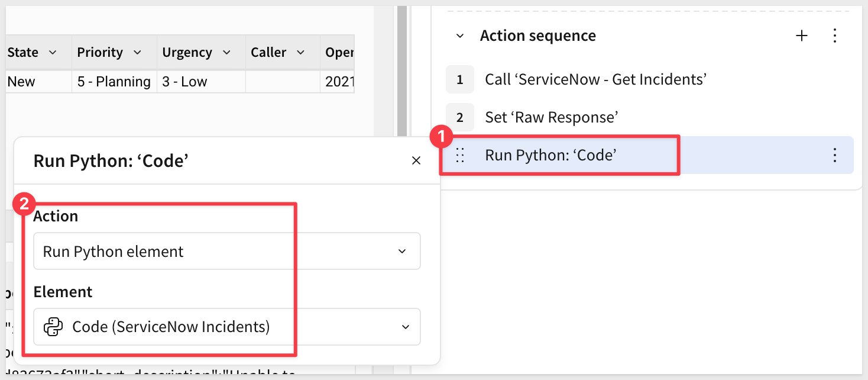Open Priority column menu arrow
The image size is (868, 380).
(137, 53)
